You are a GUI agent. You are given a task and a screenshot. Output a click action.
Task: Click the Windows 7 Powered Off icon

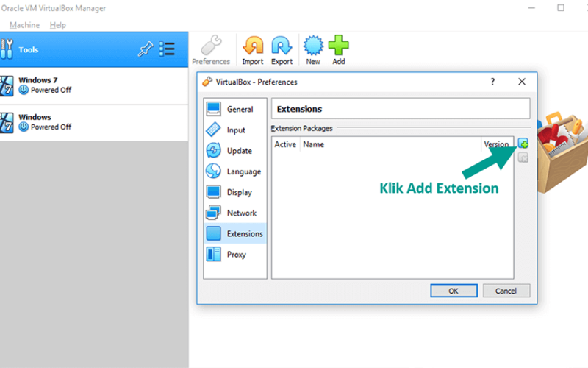[24, 90]
